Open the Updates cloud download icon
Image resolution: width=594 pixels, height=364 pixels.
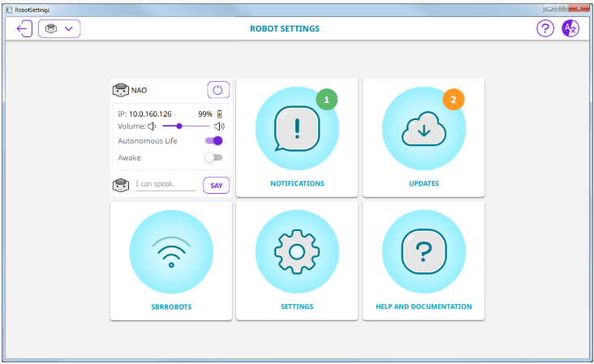[424, 129]
